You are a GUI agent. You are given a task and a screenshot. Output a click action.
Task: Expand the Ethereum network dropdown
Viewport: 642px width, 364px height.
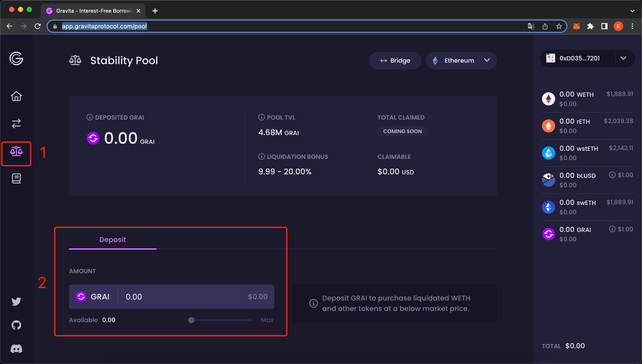coord(487,60)
